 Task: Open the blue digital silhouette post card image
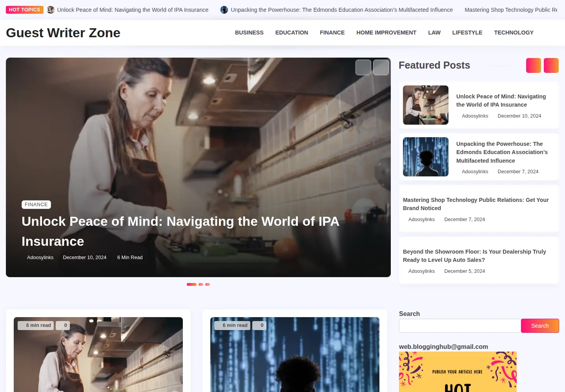coord(295,354)
